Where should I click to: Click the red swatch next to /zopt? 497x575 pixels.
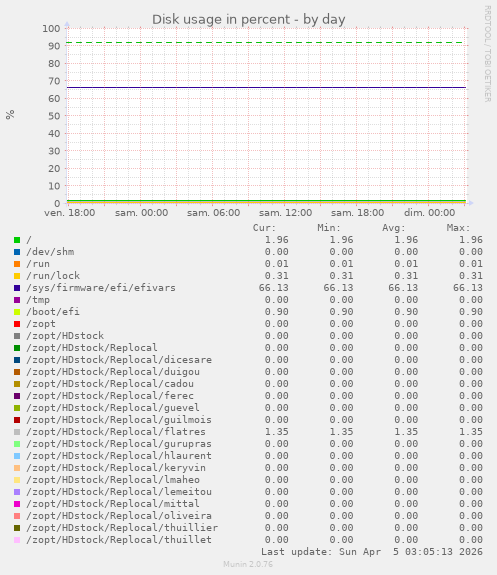coord(17,324)
